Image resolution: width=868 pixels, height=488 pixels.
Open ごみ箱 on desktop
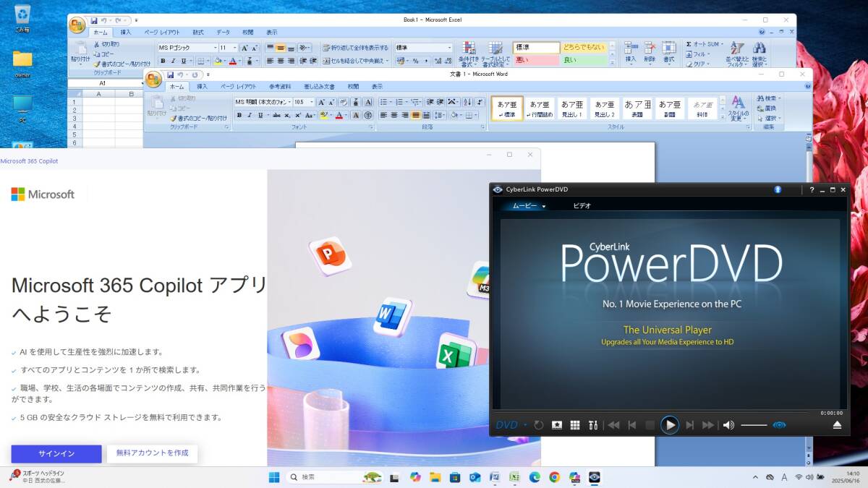[x=22, y=19]
